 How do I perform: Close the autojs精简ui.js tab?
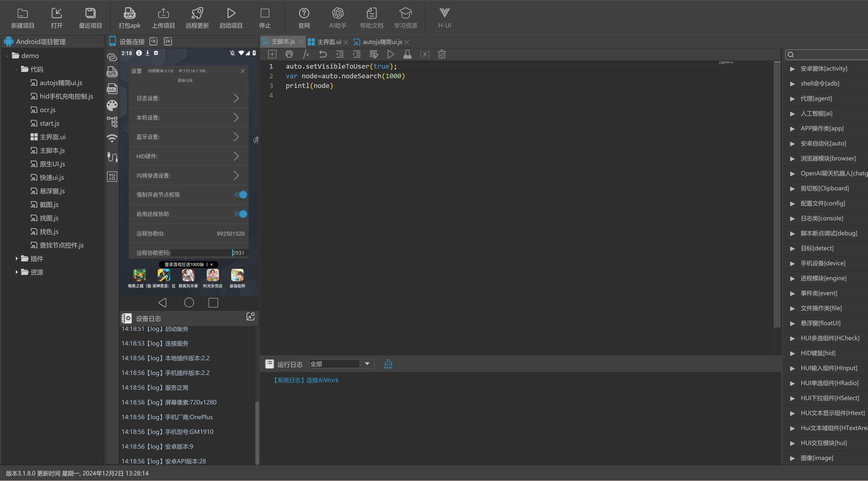coord(407,42)
